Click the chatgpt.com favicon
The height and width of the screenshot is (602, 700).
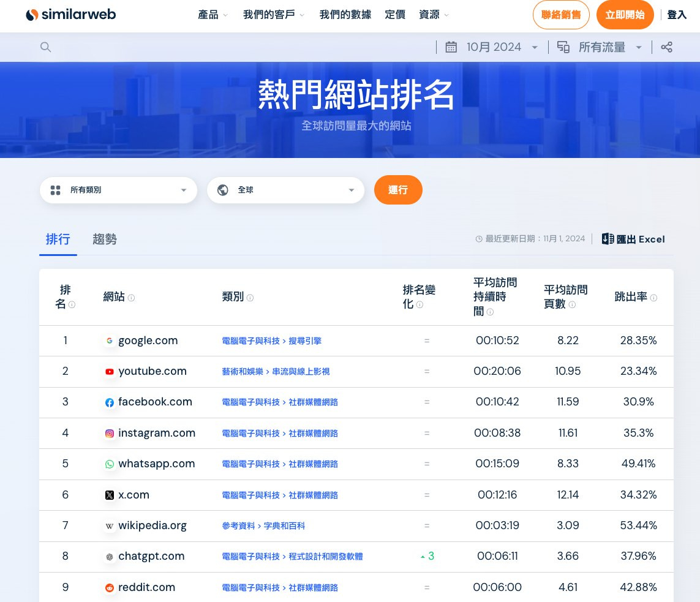click(110, 557)
